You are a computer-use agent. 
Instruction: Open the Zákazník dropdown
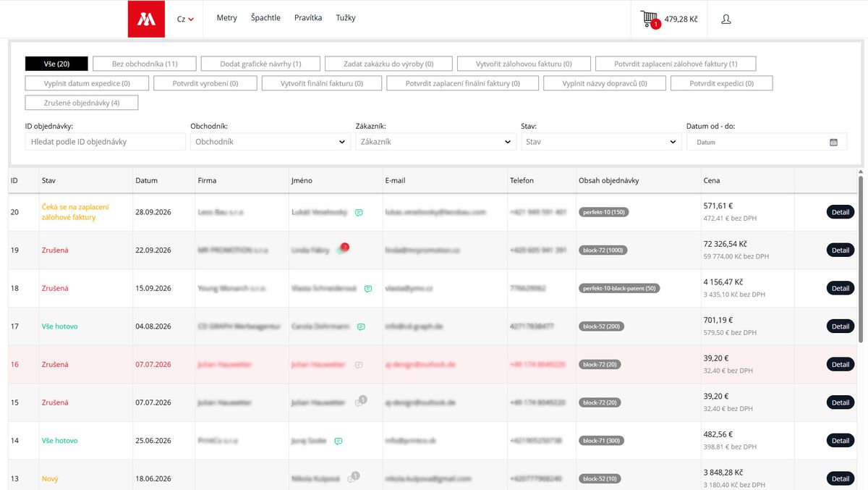[436, 142]
